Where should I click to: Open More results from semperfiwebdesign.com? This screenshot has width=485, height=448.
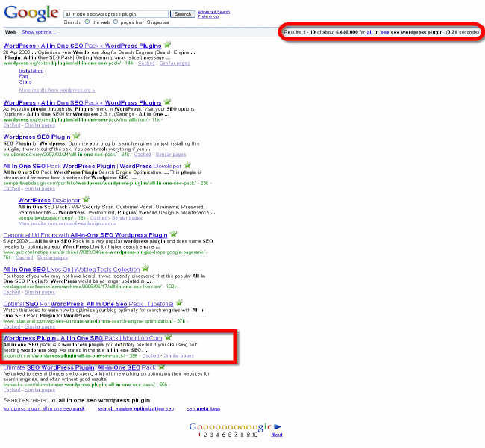(67, 223)
